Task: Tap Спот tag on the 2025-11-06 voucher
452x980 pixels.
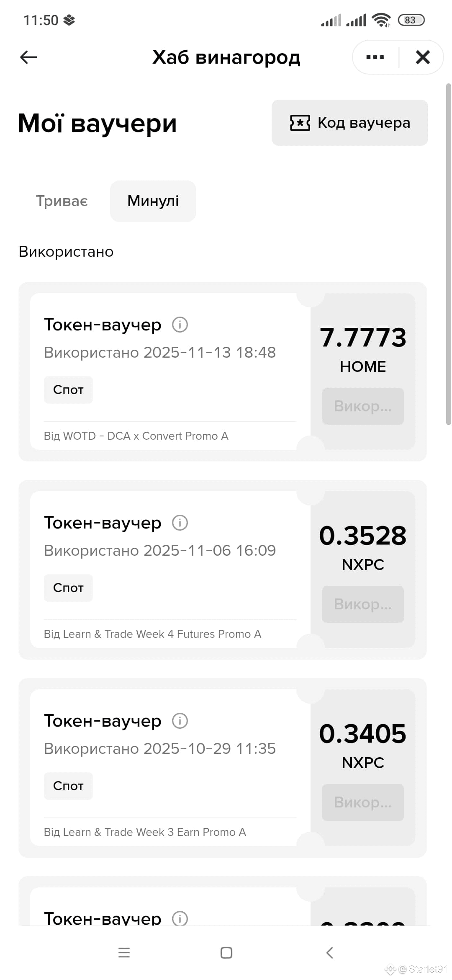Action: click(68, 588)
